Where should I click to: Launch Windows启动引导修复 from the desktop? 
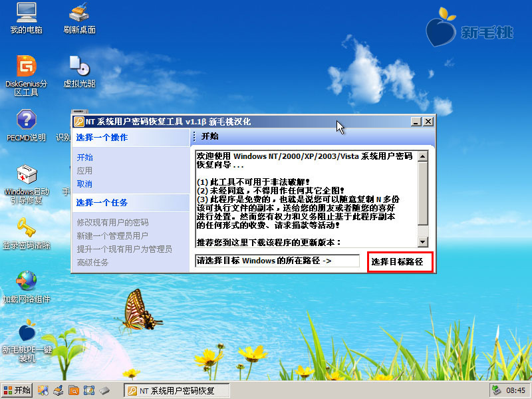tap(26, 184)
